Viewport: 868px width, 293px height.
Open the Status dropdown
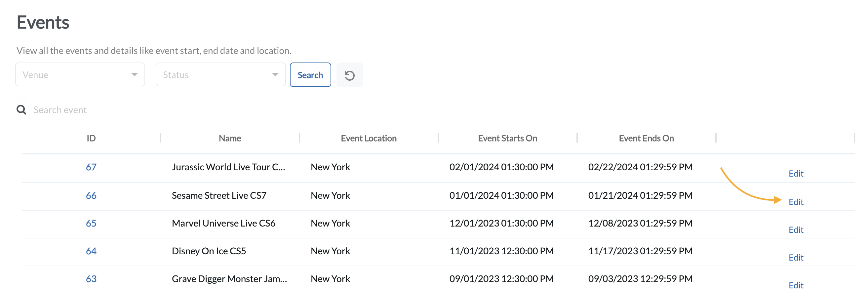coord(220,74)
